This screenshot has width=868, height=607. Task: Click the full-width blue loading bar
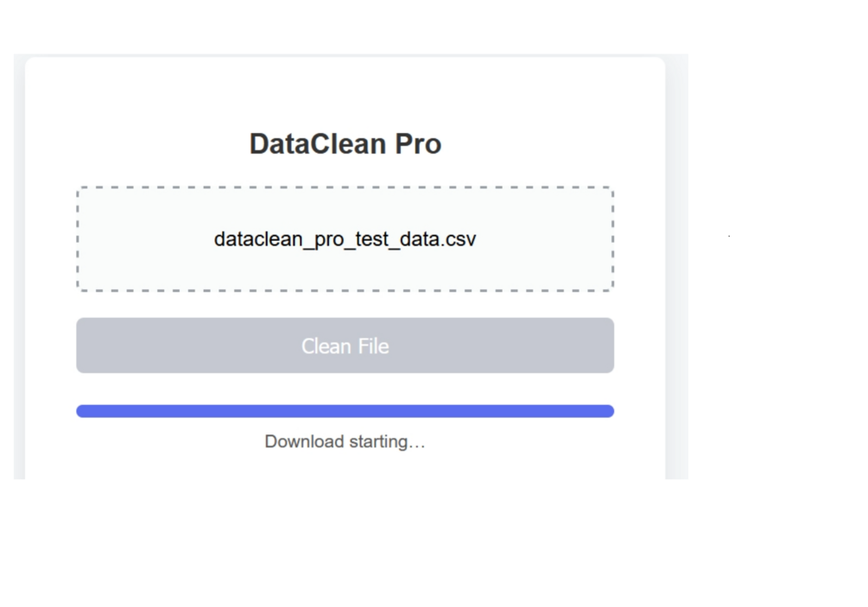[345, 411]
